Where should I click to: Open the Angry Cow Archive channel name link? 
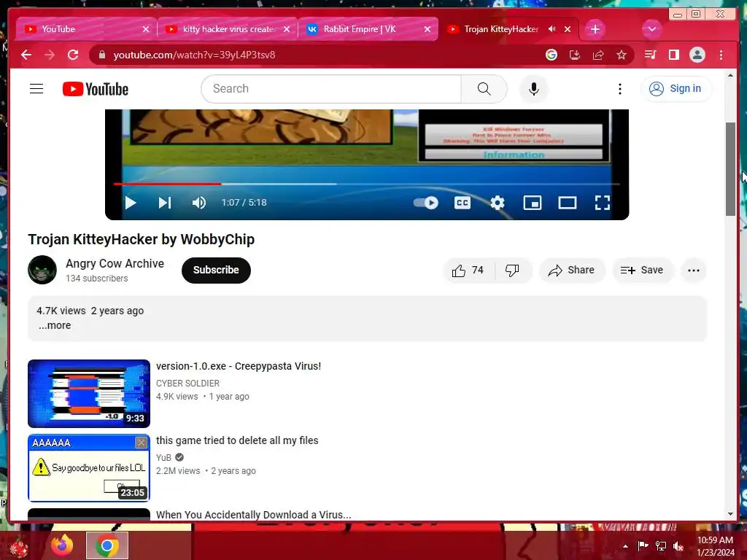coord(115,263)
